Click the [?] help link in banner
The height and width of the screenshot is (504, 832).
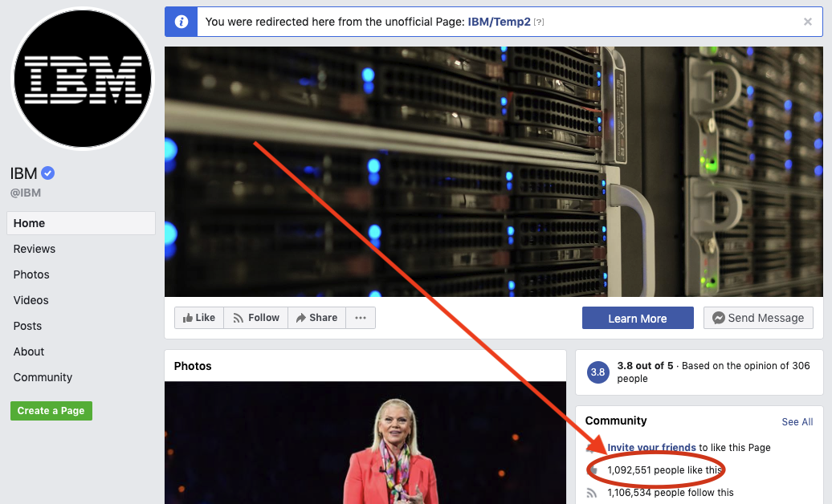coord(539,22)
